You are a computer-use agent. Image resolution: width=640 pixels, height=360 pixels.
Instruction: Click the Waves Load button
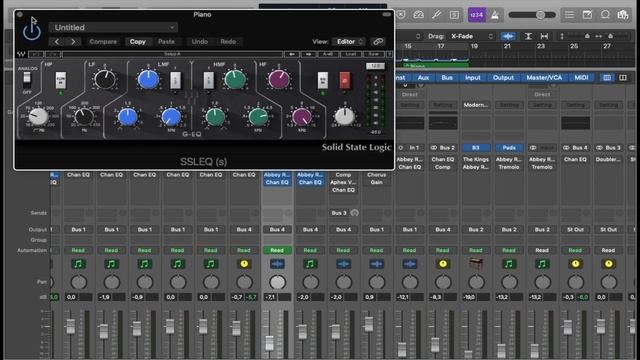351,54
